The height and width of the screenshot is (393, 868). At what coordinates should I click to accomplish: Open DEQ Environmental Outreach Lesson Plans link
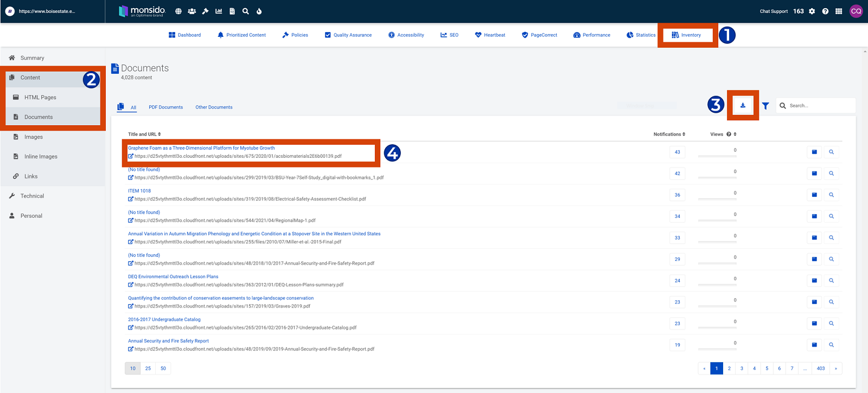(x=173, y=276)
